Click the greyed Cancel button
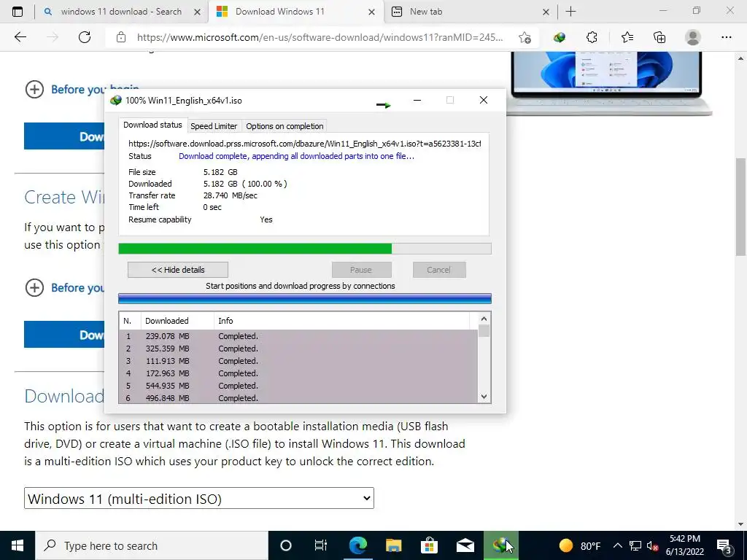747x560 pixels. [x=438, y=270]
